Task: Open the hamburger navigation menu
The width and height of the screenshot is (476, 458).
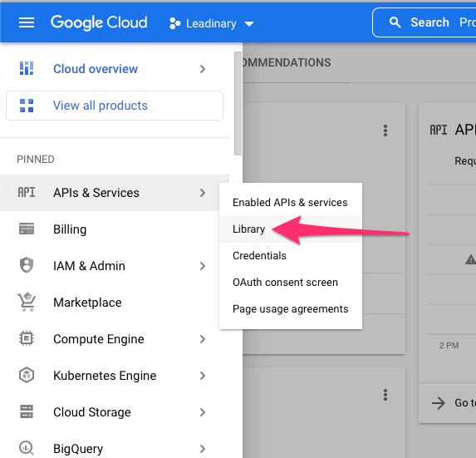Action: (x=27, y=22)
